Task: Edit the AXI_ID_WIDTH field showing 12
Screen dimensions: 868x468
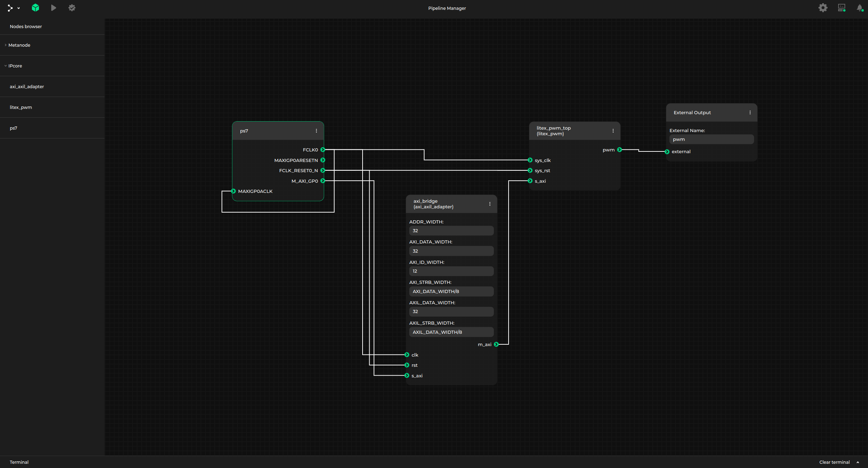Action: 451,271
